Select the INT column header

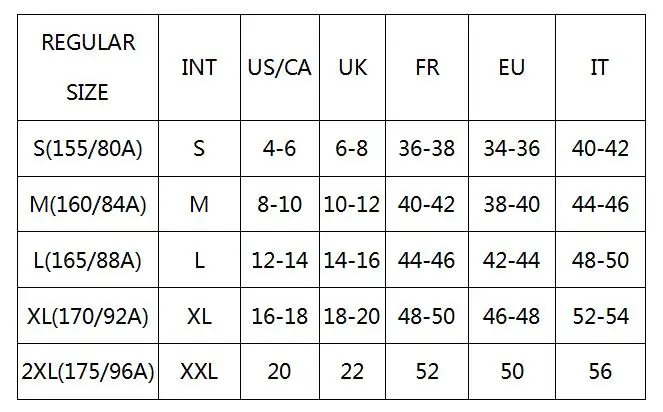200,68
